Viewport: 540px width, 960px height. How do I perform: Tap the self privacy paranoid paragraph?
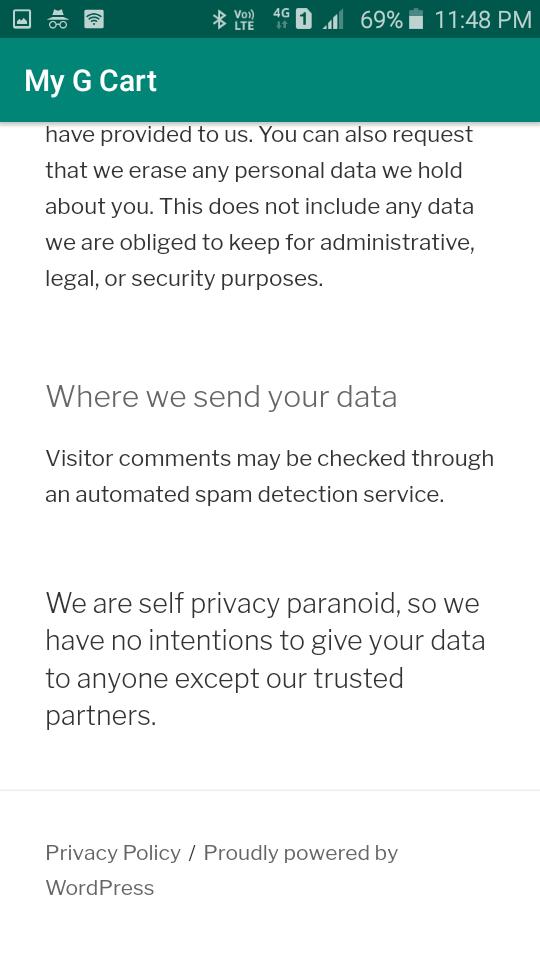click(265, 659)
